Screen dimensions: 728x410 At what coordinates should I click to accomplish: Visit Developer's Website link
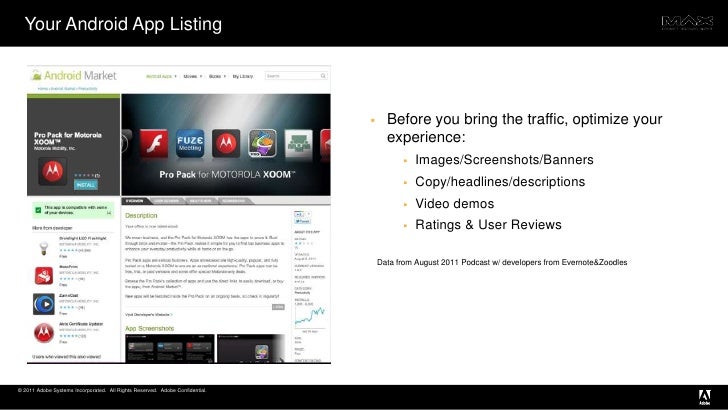point(149,315)
